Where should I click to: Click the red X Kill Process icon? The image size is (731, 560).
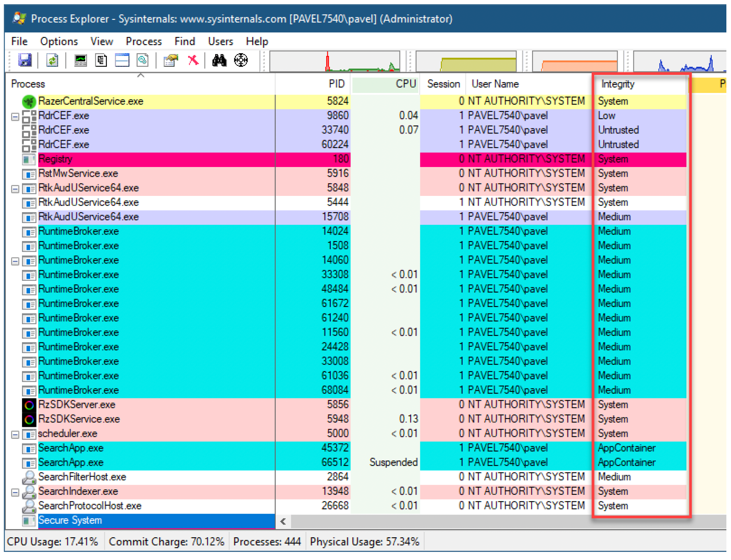193,60
